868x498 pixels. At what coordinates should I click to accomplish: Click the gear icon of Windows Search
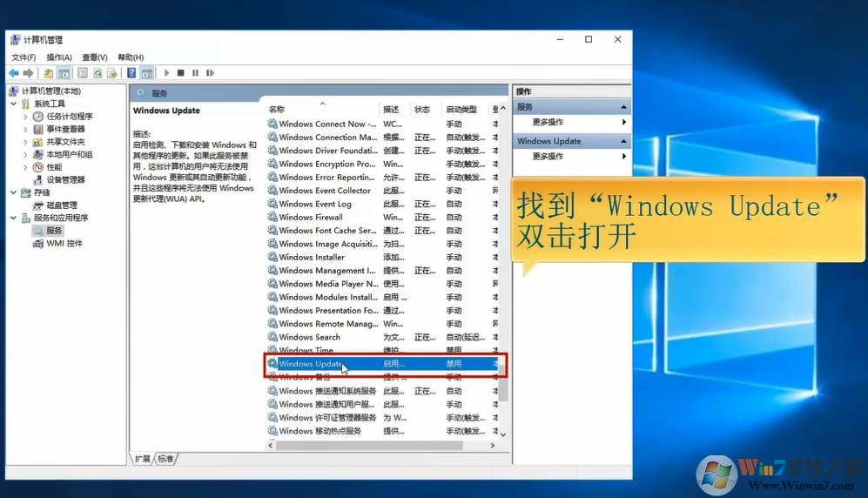click(x=273, y=336)
